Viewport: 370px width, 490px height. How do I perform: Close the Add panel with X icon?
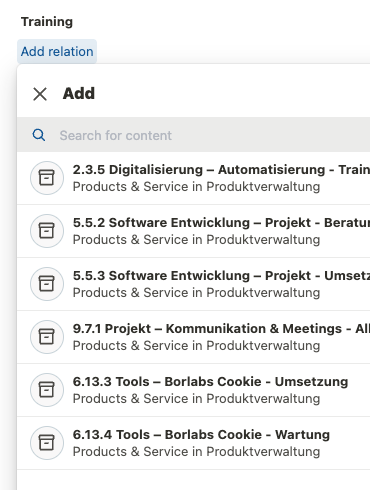40,94
